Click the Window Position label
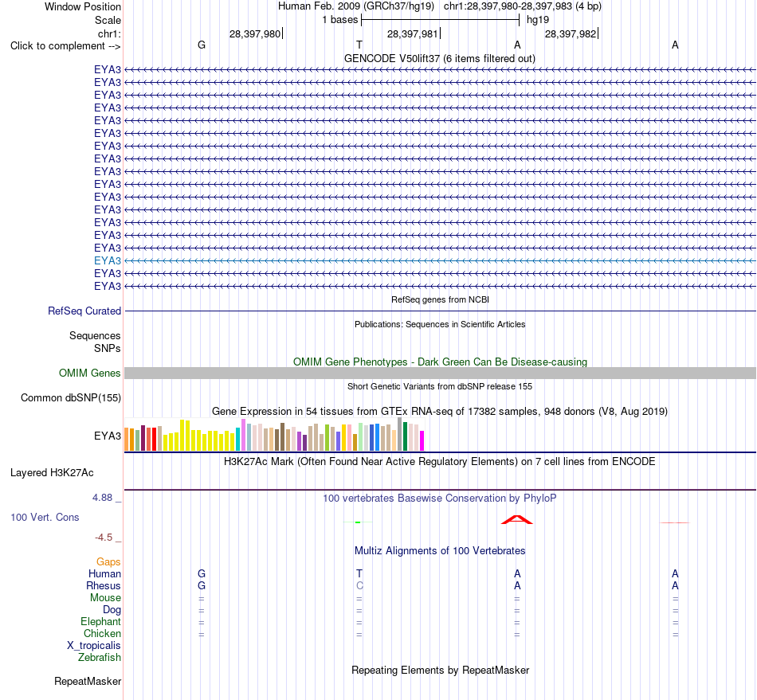The image size is (757, 700). click(x=83, y=6)
